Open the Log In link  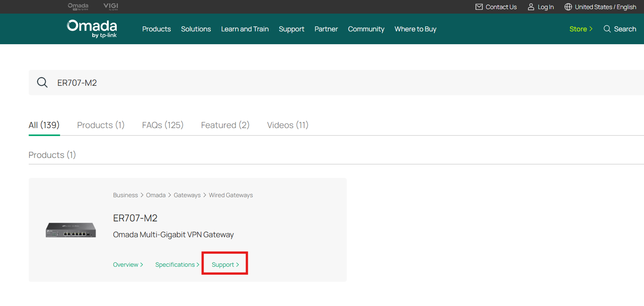545,7
